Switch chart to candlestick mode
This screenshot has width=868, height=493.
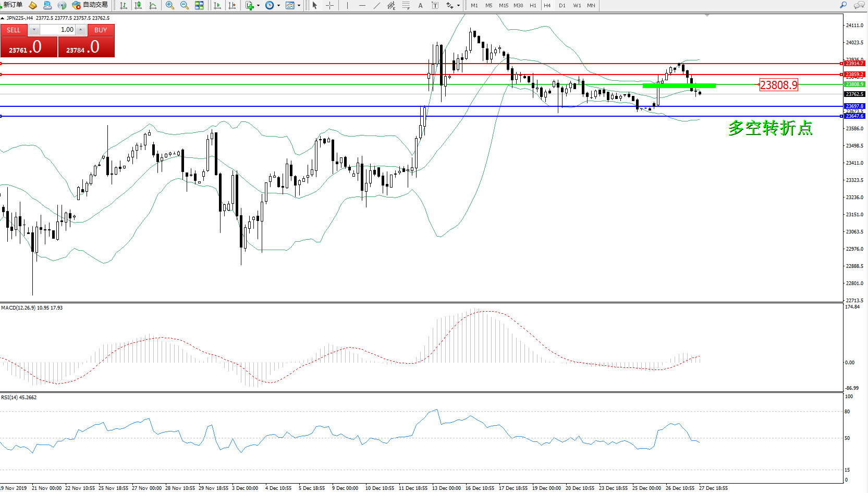point(138,5)
